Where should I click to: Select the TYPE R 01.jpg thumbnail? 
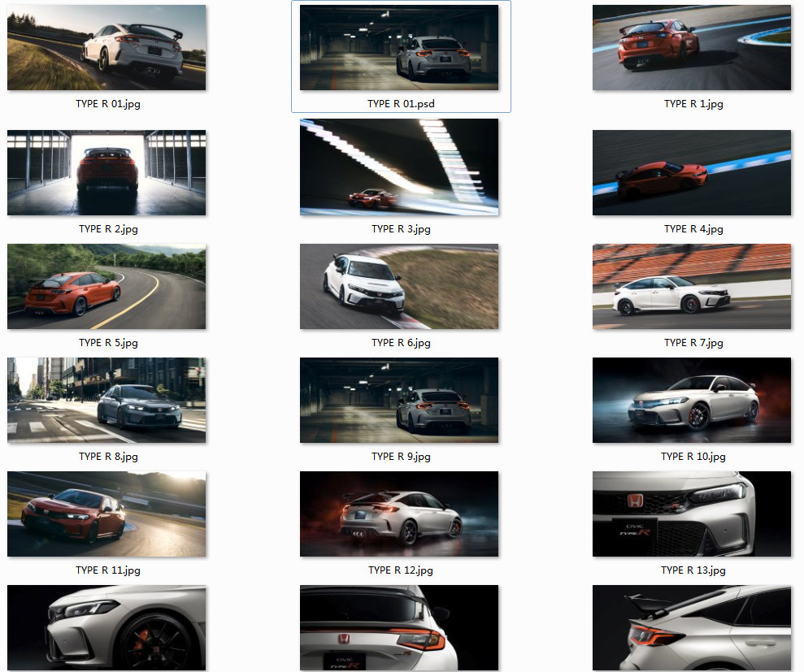tap(106, 47)
